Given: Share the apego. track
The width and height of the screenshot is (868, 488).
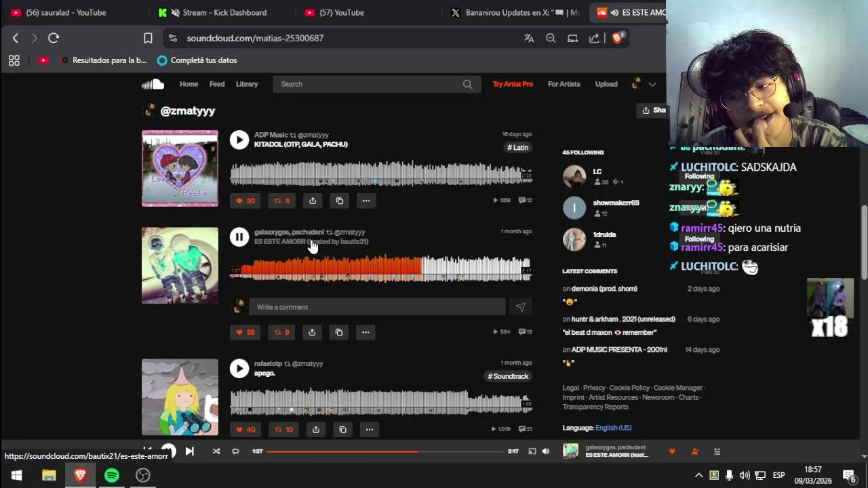Looking at the screenshot, I should click(x=316, y=429).
